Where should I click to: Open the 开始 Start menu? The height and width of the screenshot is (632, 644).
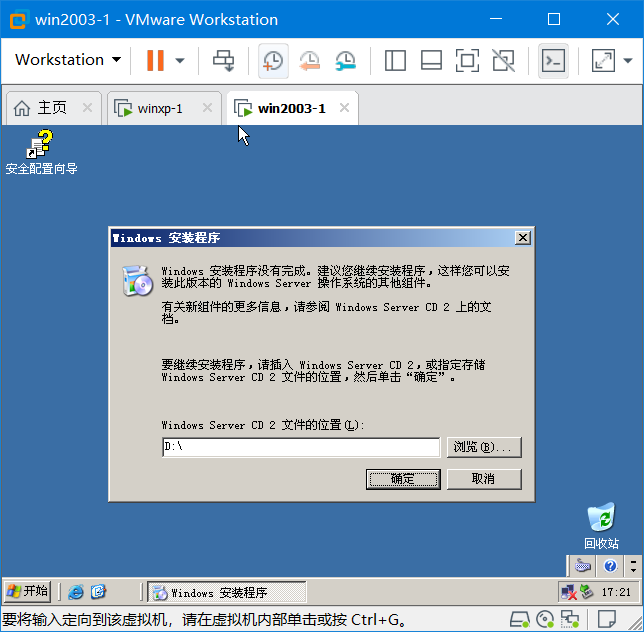coord(27,592)
